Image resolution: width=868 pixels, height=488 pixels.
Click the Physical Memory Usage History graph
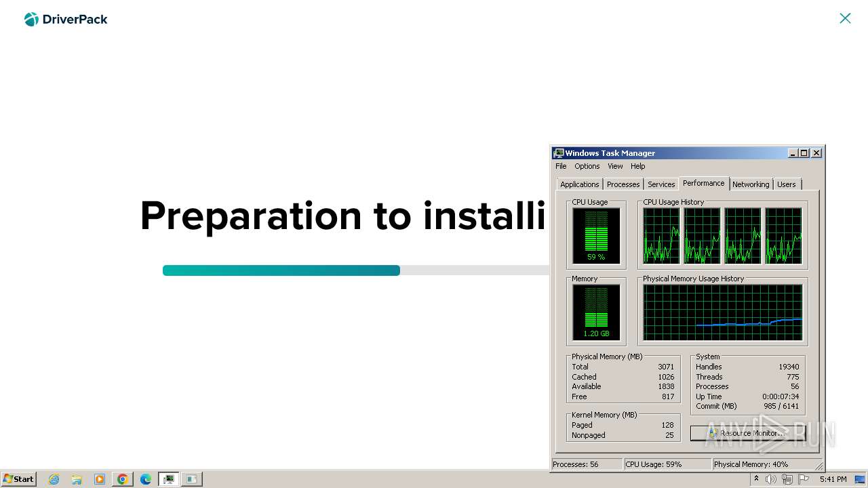click(x=723, y=312)
